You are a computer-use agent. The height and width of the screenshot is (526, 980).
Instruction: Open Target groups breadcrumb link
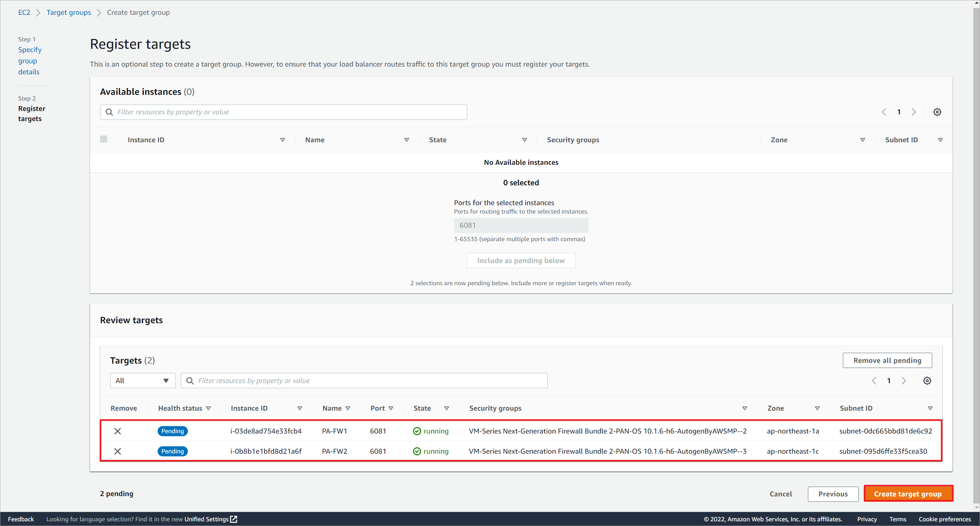(x=69, y=12)
